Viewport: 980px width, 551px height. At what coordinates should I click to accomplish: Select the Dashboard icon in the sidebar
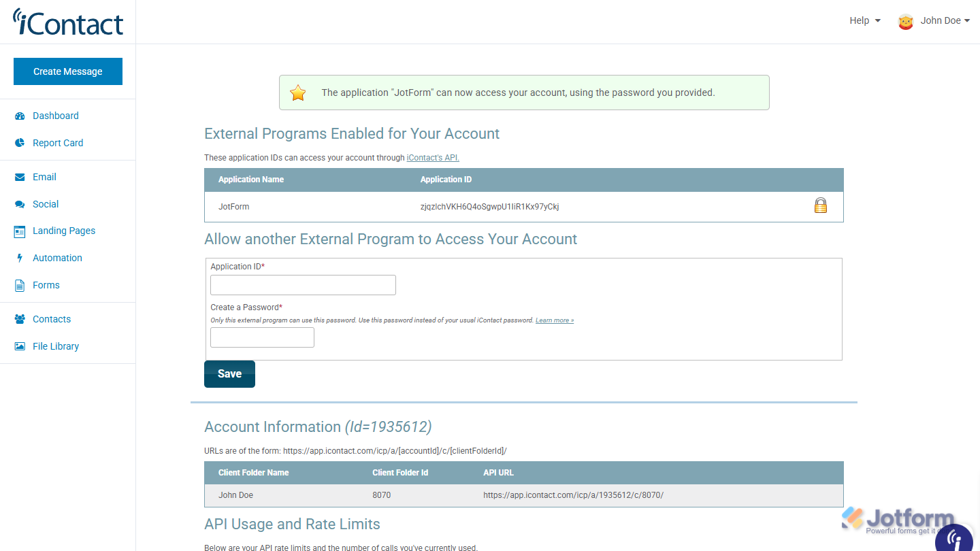21,116
